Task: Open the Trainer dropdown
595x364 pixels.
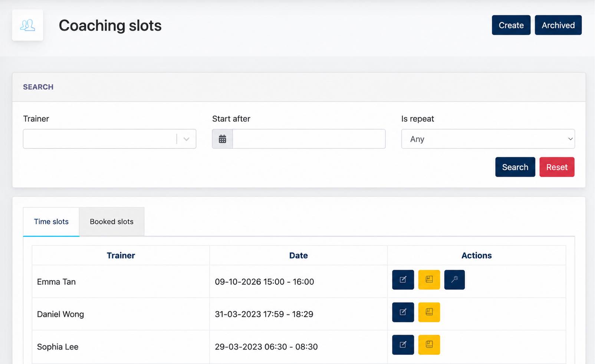Action: coord(109,139)
